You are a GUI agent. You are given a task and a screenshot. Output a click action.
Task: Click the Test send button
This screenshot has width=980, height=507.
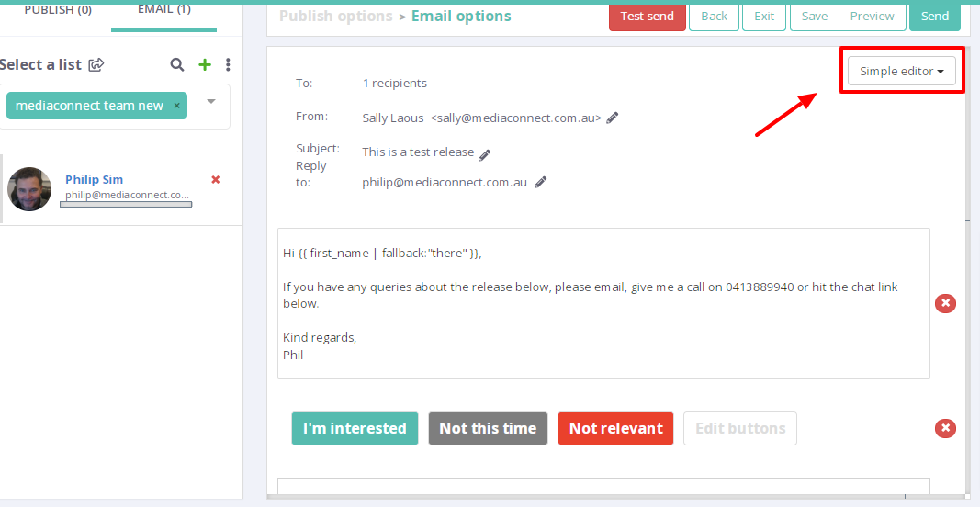(x=647, y=17)
